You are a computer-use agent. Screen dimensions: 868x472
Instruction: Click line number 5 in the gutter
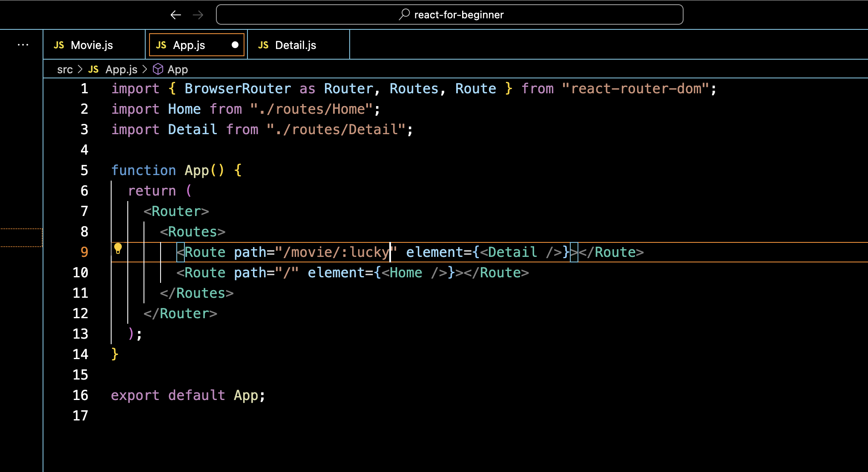(x=84, y=170)
